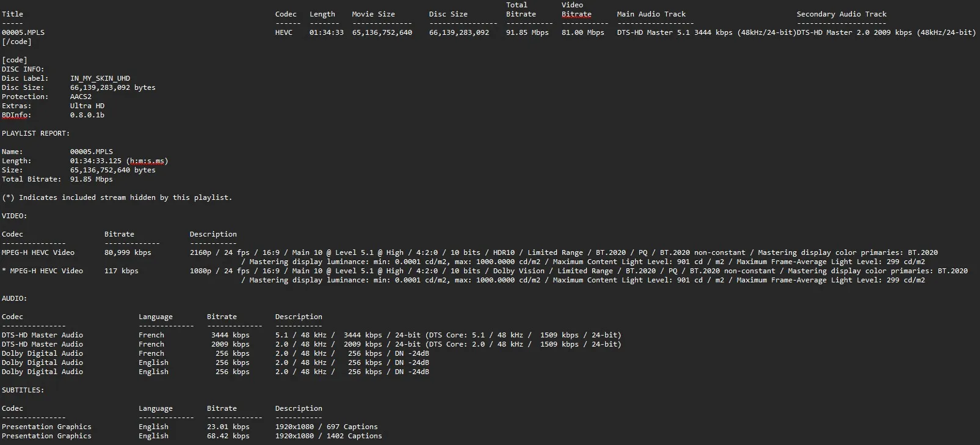Image resolution: width=980 pixels, height=445 pixels.
Task: Click the VIDEO: section heading
Action: (14, 216)
